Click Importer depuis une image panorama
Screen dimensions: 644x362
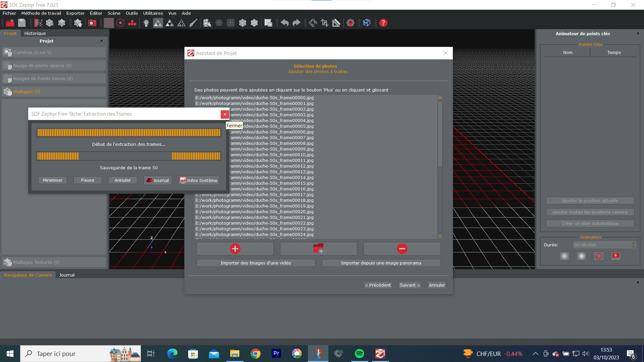381,263
